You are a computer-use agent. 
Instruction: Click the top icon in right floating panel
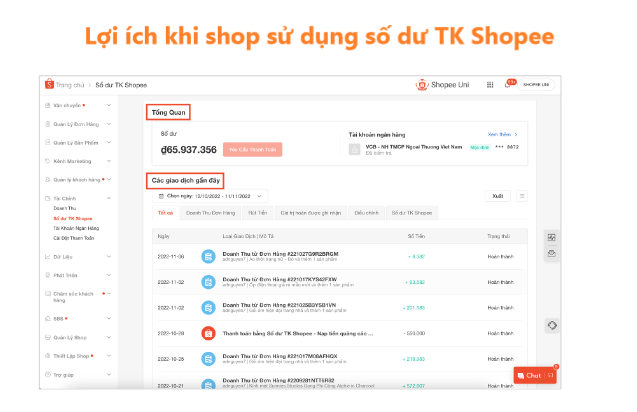[551, 238]
